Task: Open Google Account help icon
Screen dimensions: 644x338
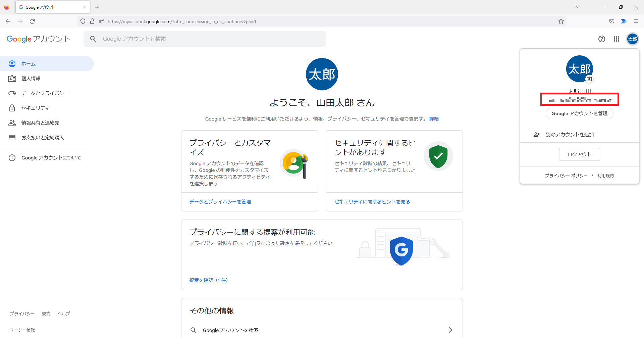Action: [x=602, y=39]
